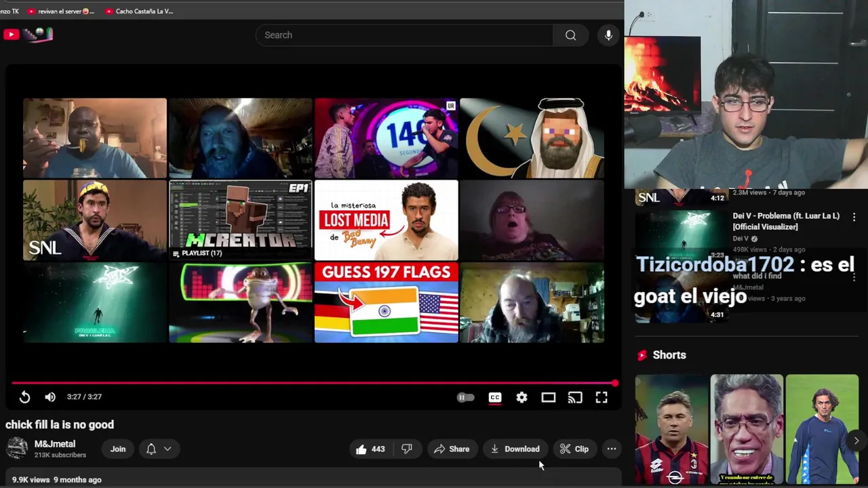The image size is (868, 488).
Task: Click the Download button
Action: click(515, 449)
